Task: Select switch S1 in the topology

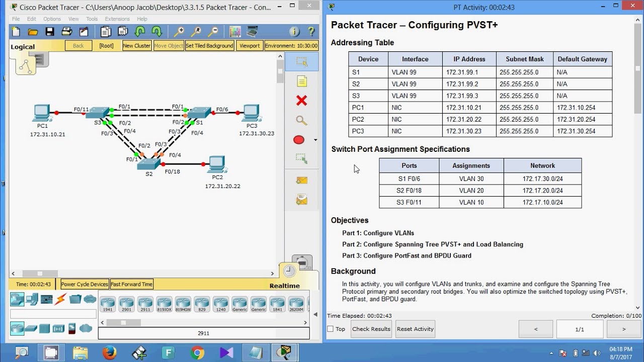Action: pos(200,113)
